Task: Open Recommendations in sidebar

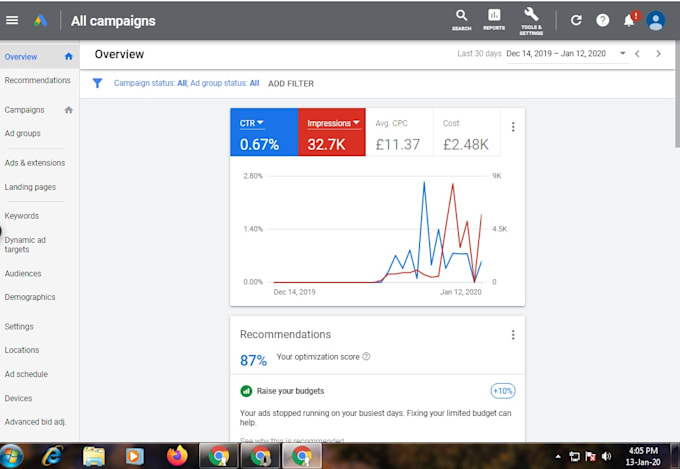Action: pos(37,80)
